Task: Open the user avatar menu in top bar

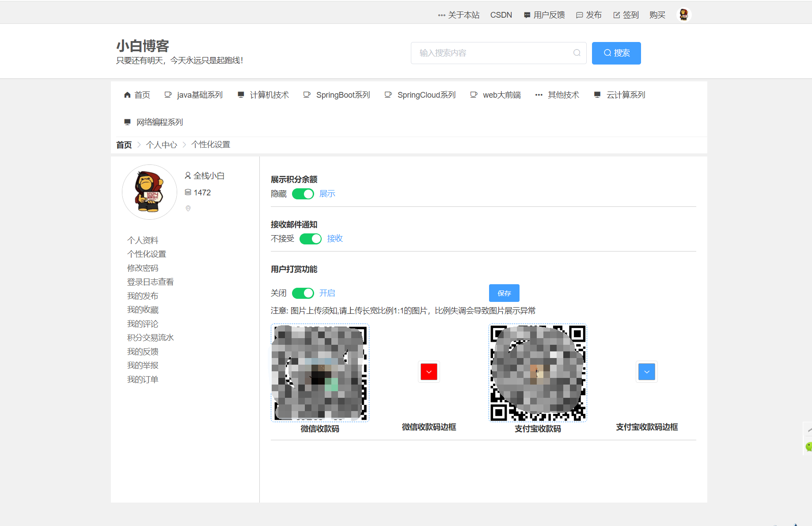Action: coord(684,15)
